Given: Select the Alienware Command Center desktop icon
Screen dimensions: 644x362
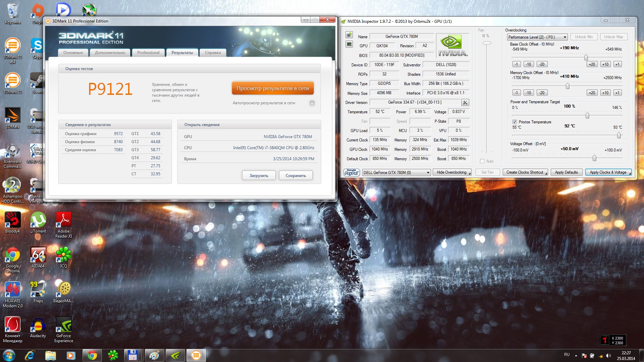Looking at the screenshot, I should pos(13,156).
